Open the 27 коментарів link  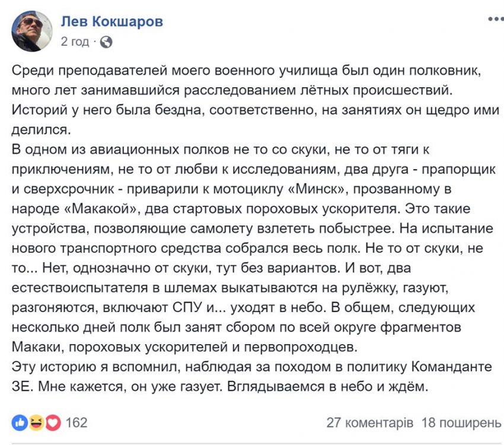click(x=369, y=423)
